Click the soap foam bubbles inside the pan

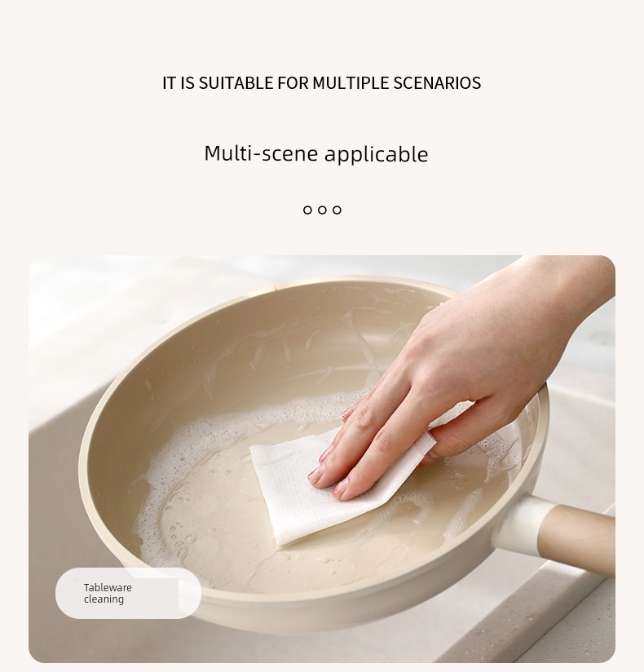coord(180,493)
